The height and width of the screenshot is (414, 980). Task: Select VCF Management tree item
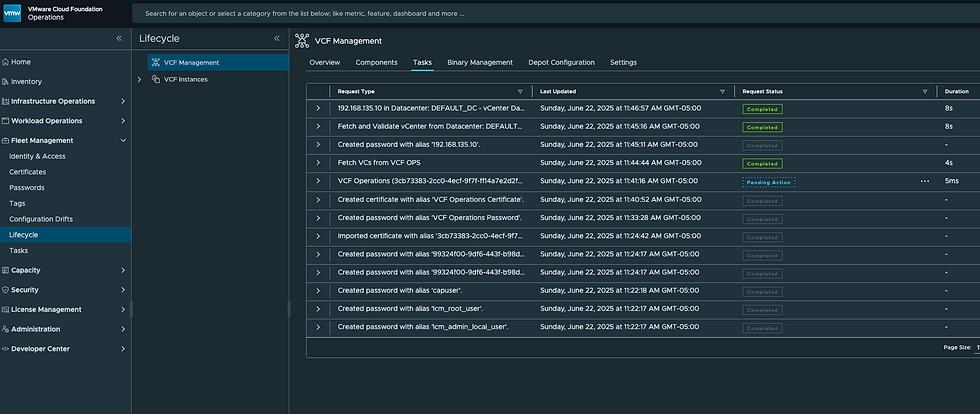pyautogui.click(x=218, y=63)
